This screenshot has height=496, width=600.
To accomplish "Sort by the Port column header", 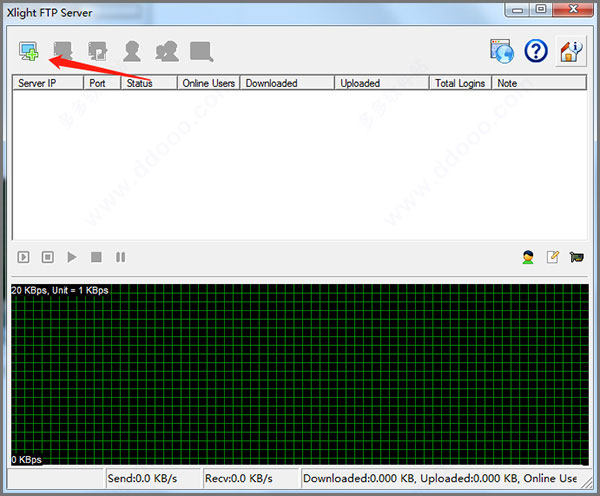I will click(x=102, y=83).
